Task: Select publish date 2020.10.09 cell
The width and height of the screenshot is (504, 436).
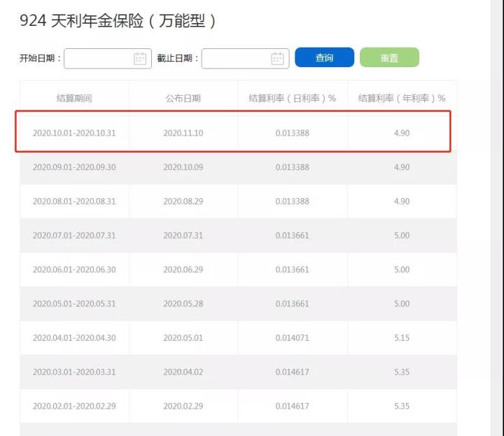Action: click(183, 167)
